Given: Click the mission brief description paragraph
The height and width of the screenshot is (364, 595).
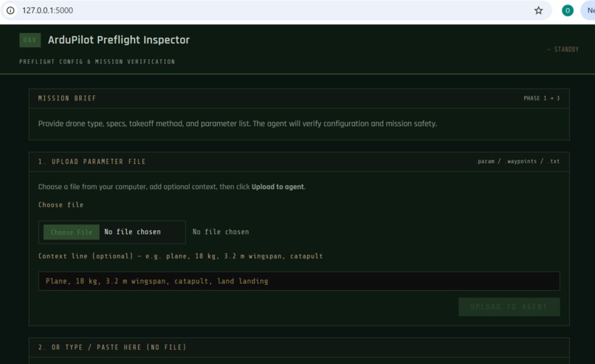Looking at the screenshot, I should (x=238, y=124).
